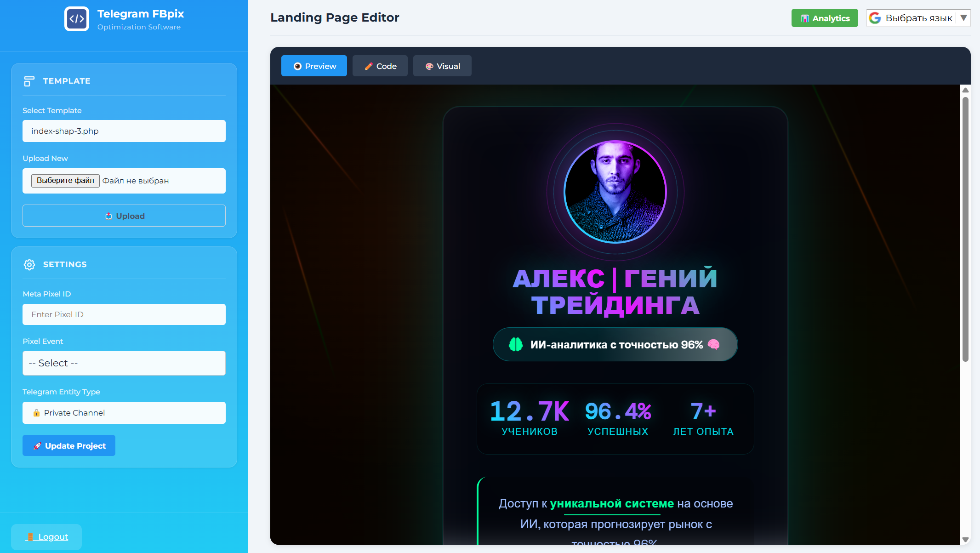Click the chart icon inside the Analytics button
This screenshot has height=553, width=980.
(805, 18)
